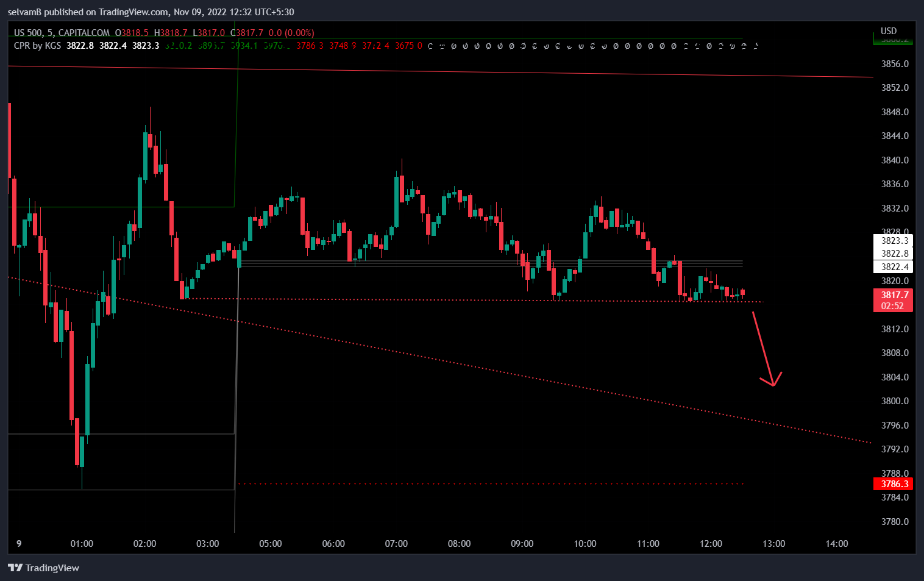Image resolution: width=924 pixels, height=581 pixels.
Task: Click the 'selvamB published on TradingView.com' header text
Action: click(88, 12)
